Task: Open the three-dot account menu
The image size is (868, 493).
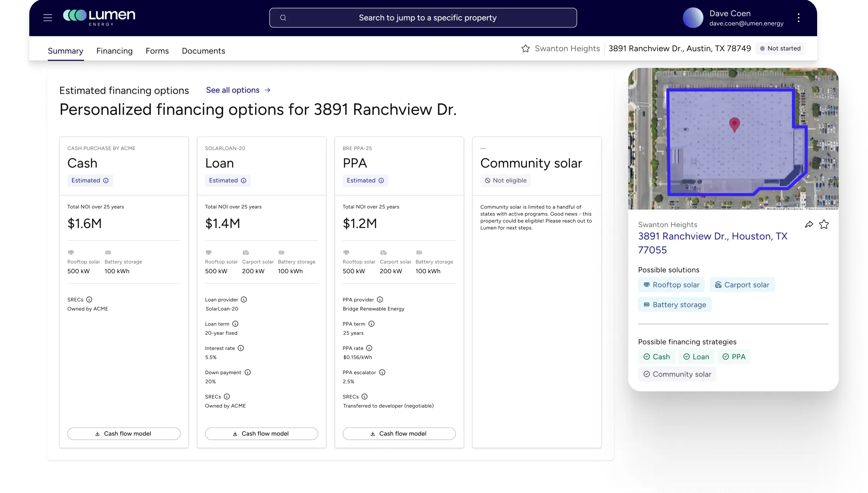Action: [798, 18]
